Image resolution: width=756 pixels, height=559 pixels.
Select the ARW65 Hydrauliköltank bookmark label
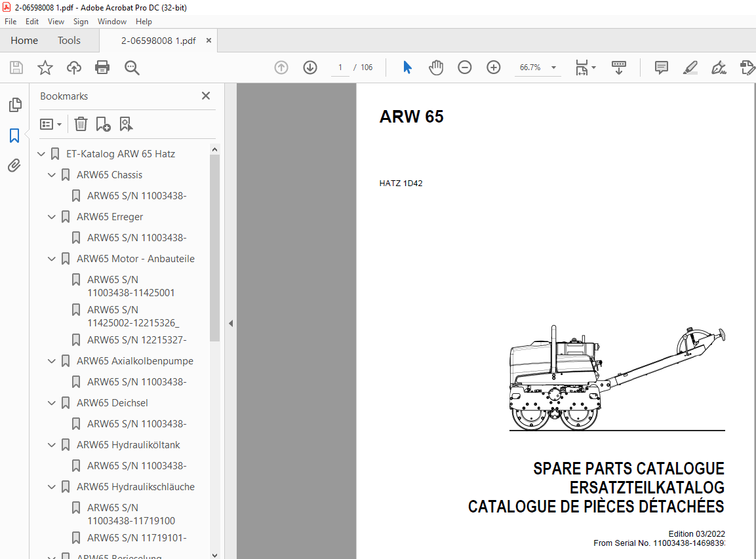pyautogui.click(x=129, y=445)
